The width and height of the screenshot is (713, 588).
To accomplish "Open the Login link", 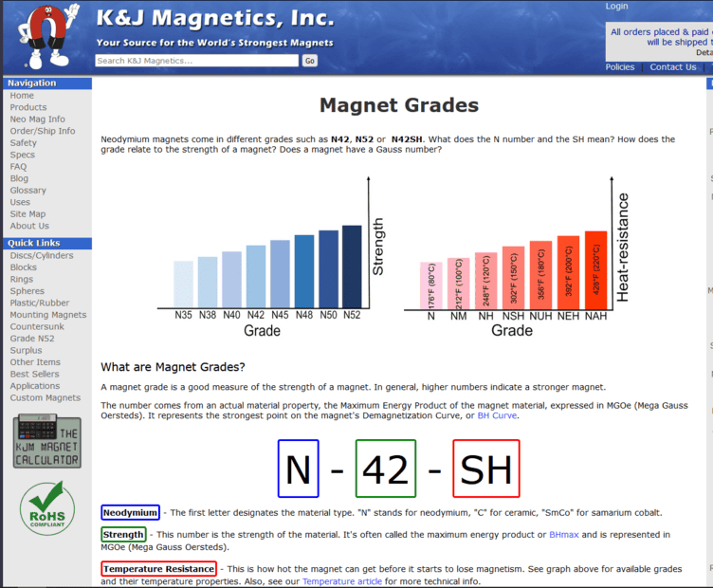I will pyautogui.click(x=616, y=6).
